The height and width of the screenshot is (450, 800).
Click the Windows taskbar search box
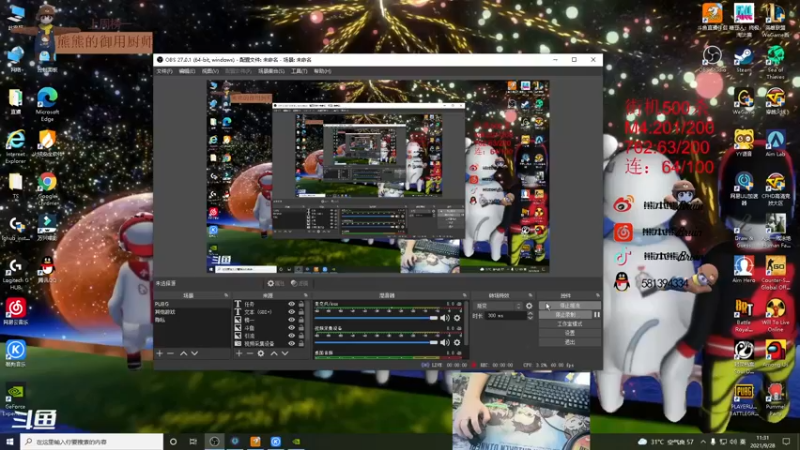pyautogui.click(x=92, y=442)
